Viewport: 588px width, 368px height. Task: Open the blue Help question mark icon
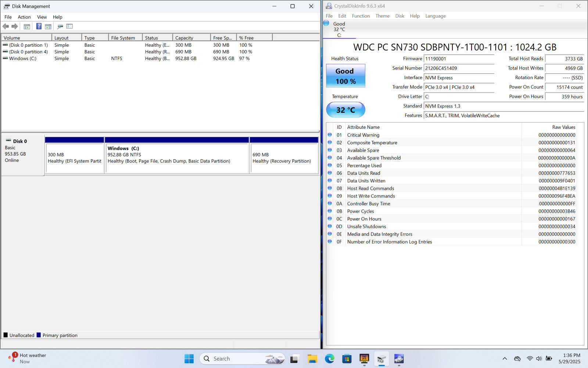[39, 26]
